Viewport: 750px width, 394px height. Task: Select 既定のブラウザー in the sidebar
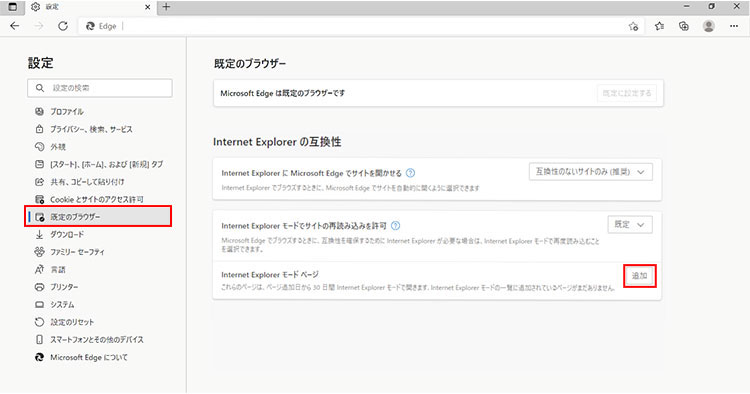99,217
